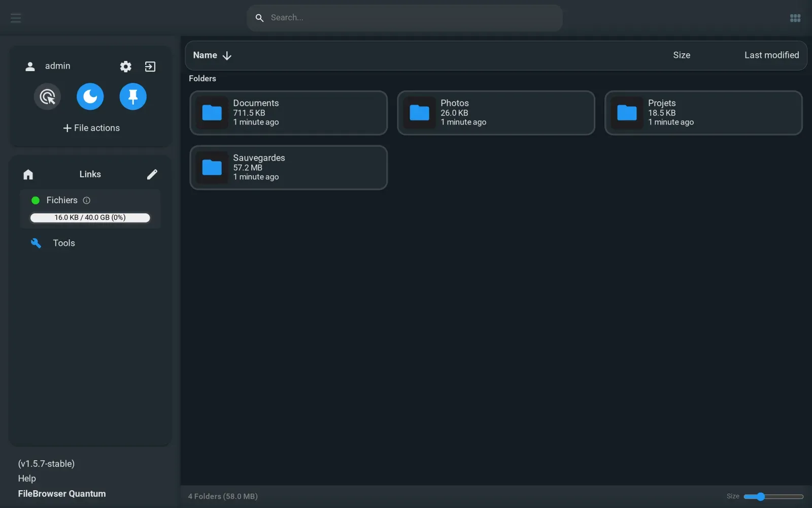Open File actions menu

[x=91, y=128]
